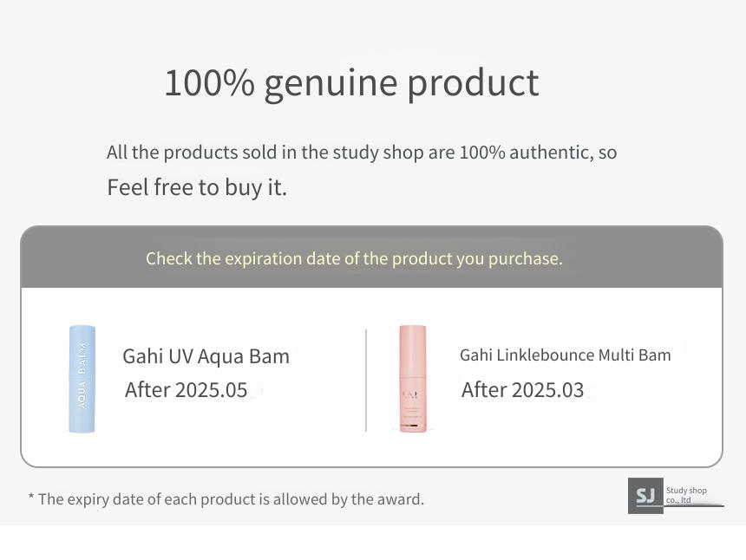Click the pink Multi Balm stick image

(413, 379)
